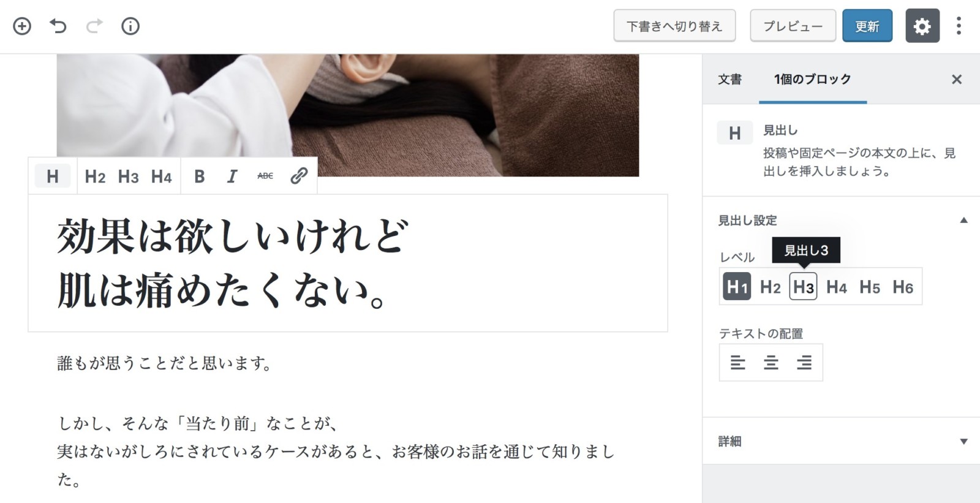Image resolution: width=980 pixels, height=503 pixels.
Task: Select the H1 level in the sidebar
Action: pos(737,287)
